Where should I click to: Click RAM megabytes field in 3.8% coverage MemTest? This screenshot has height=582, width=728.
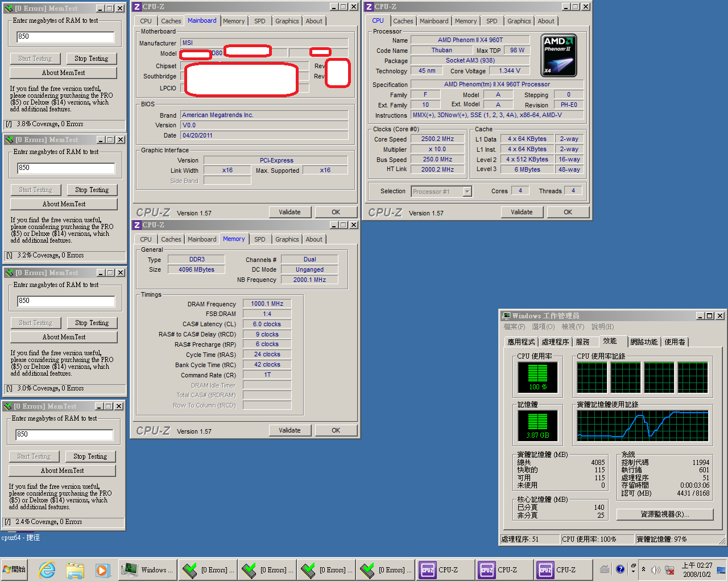point(65,37)
